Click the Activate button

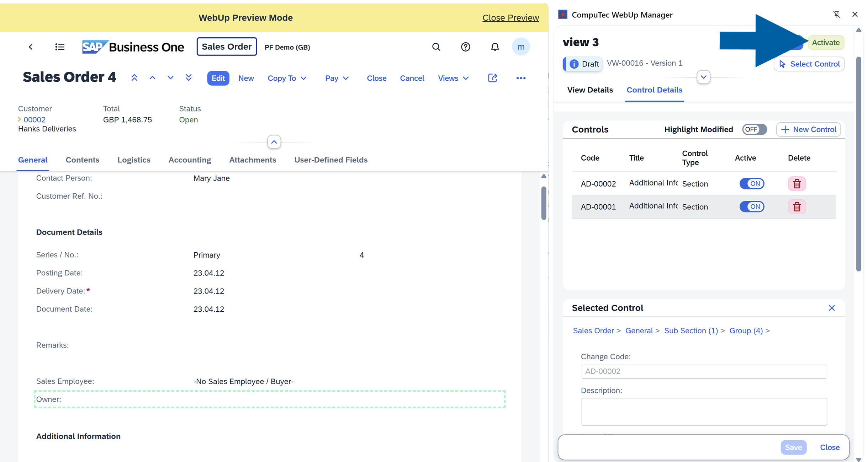tap(825, 43)
